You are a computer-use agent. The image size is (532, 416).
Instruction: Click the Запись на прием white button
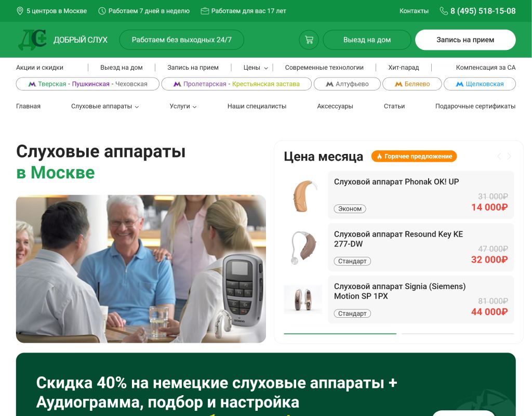click(465, 40)
